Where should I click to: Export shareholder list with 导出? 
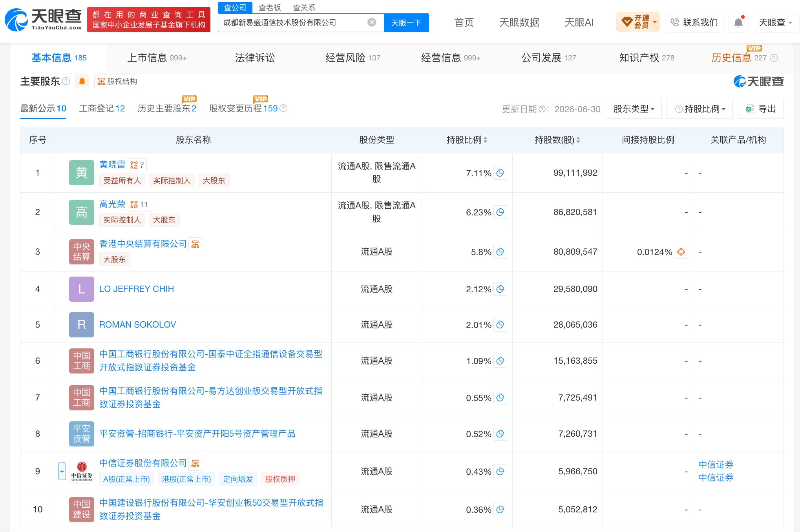click(x=761, y=109)
